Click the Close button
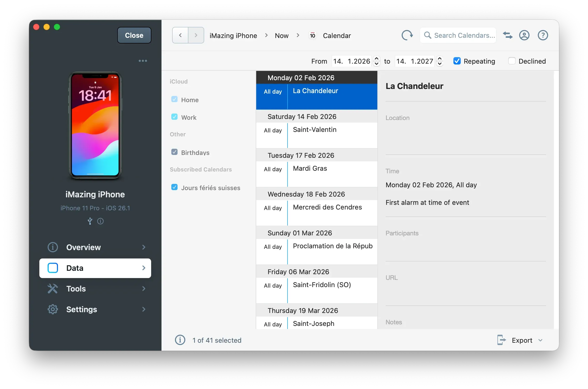Viewport: 588px width, 389px height. (134, 35)
